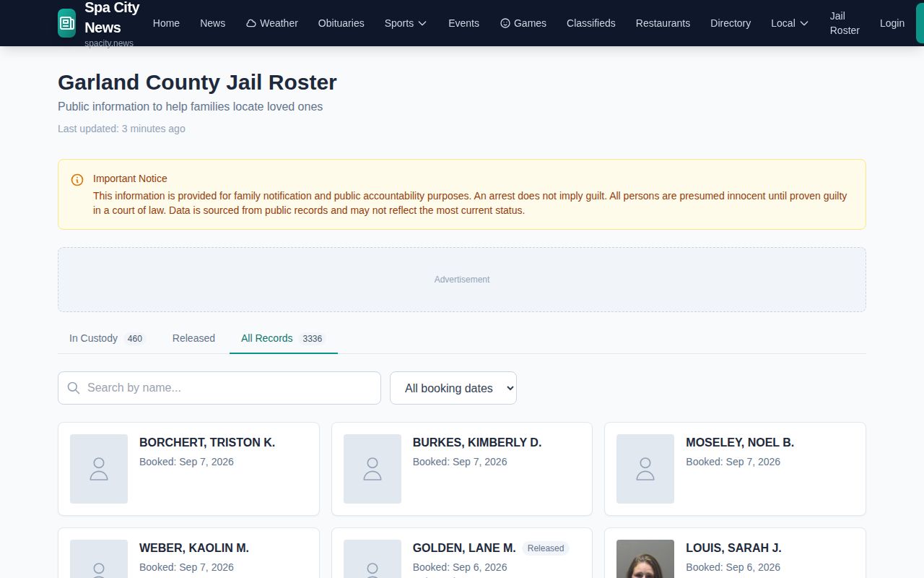Screen dimensions: 924x578
Task: Switch to the Released tab
Action: [x=193, y=338]
